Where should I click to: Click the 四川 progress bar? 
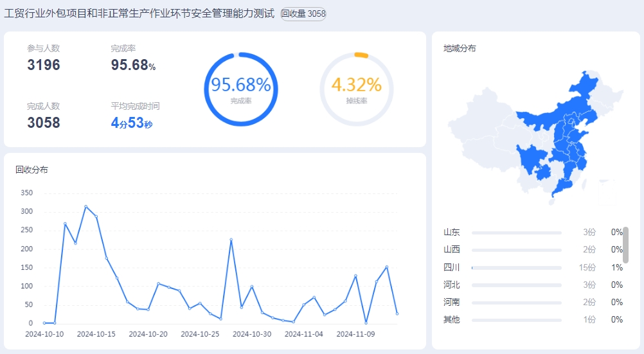516,267
